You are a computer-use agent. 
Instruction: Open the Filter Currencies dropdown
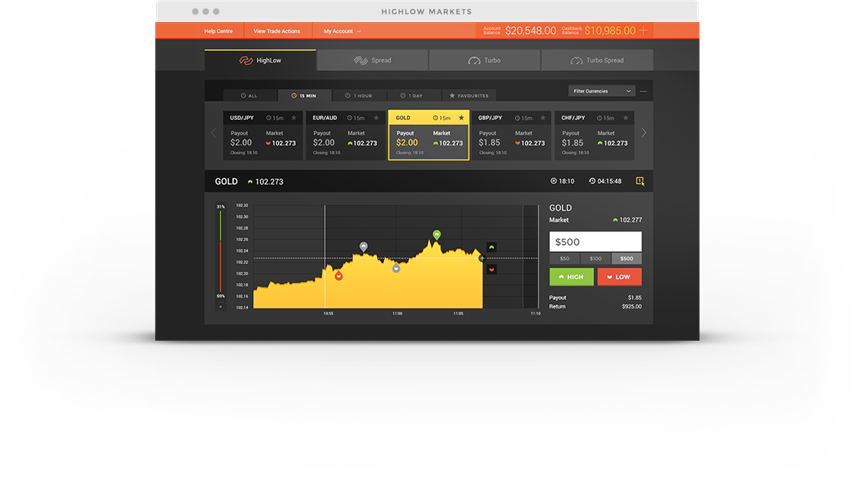click(x=601, y=91)
